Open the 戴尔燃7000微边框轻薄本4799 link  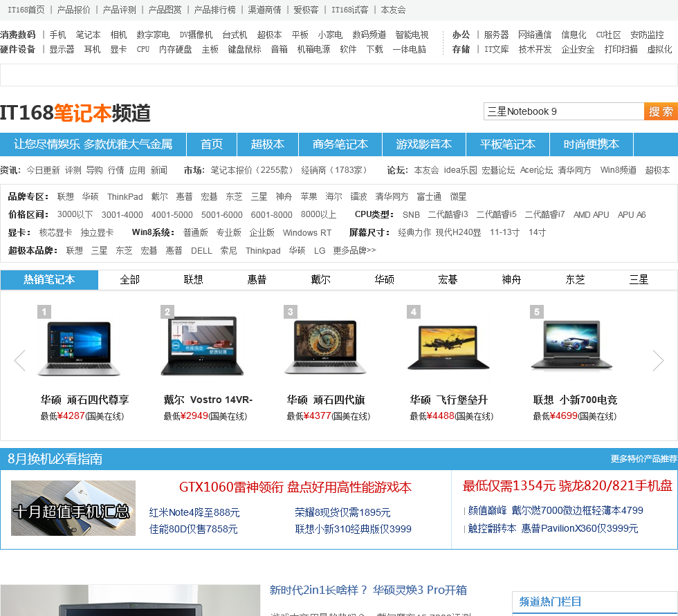point(577,511)
